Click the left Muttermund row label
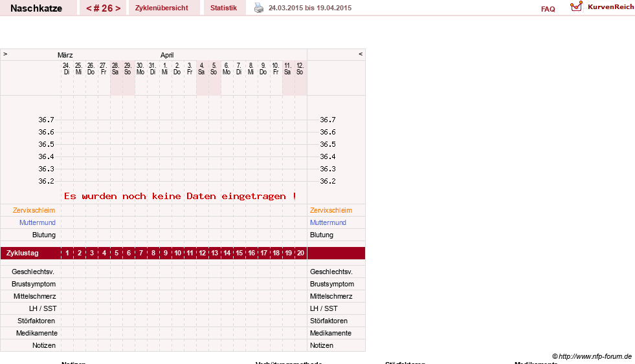 coord(38,222)
